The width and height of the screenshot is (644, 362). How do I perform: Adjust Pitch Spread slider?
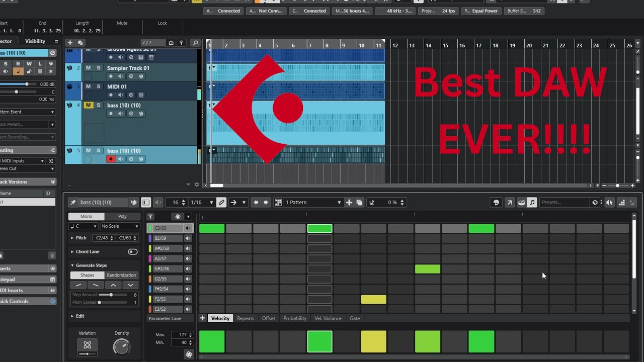113,302
